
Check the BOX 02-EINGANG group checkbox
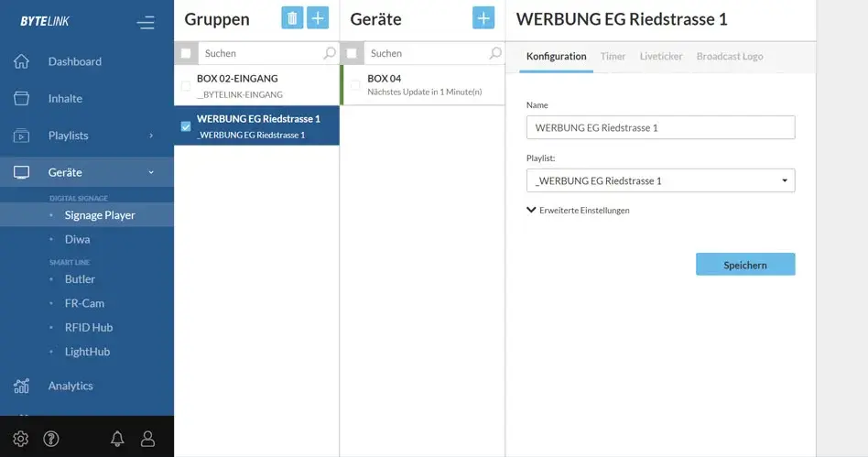(x=186, y=86)
